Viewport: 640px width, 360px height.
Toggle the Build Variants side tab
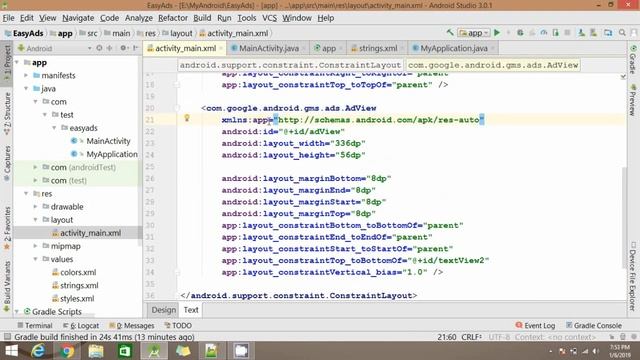[7, 287]
